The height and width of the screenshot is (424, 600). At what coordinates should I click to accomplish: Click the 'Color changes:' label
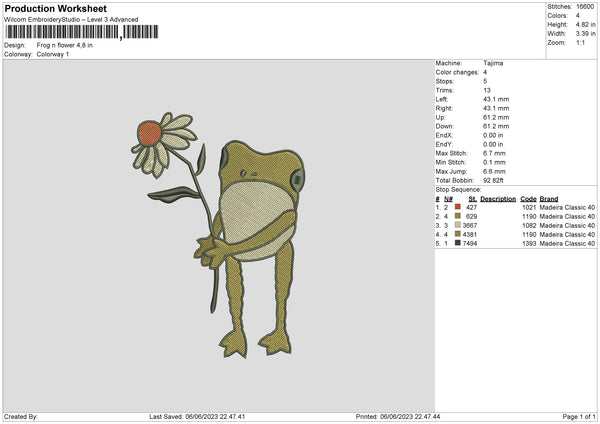(457, 72)
